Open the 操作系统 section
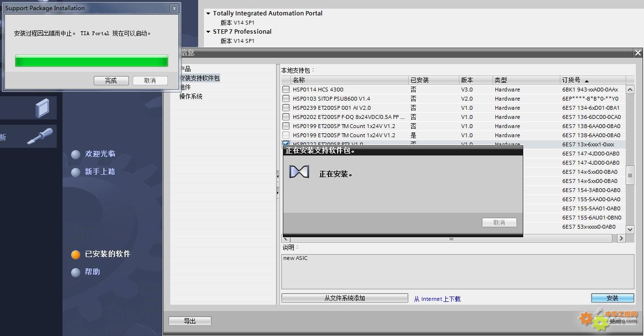The height and width of the screenshot is (336, 644). click(x=191, y=96)
